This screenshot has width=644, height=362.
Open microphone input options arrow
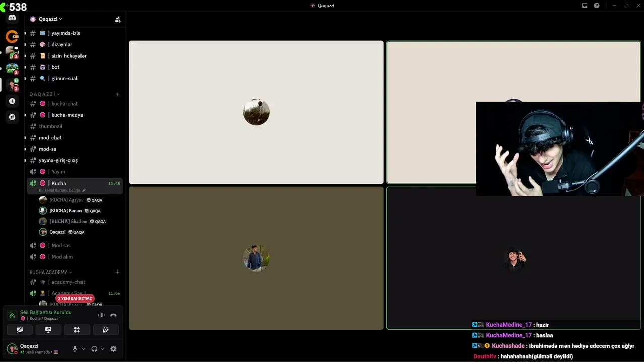tap(84, 349)
